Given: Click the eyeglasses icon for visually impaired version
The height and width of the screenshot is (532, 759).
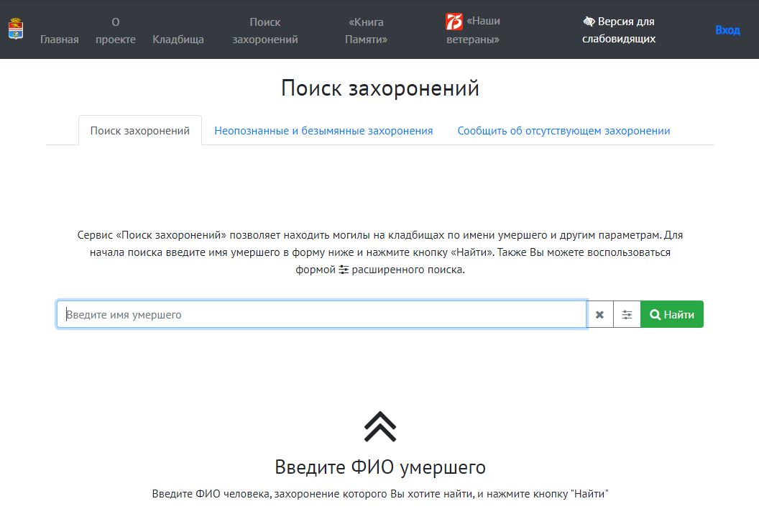Looking at the screenshot, I should click(589, 21).
